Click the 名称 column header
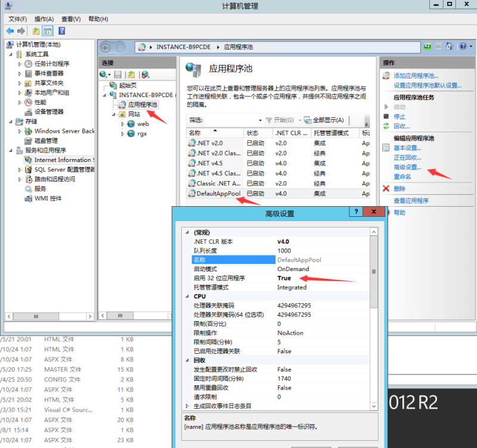The image size is (477, 448). pos(215,133)
